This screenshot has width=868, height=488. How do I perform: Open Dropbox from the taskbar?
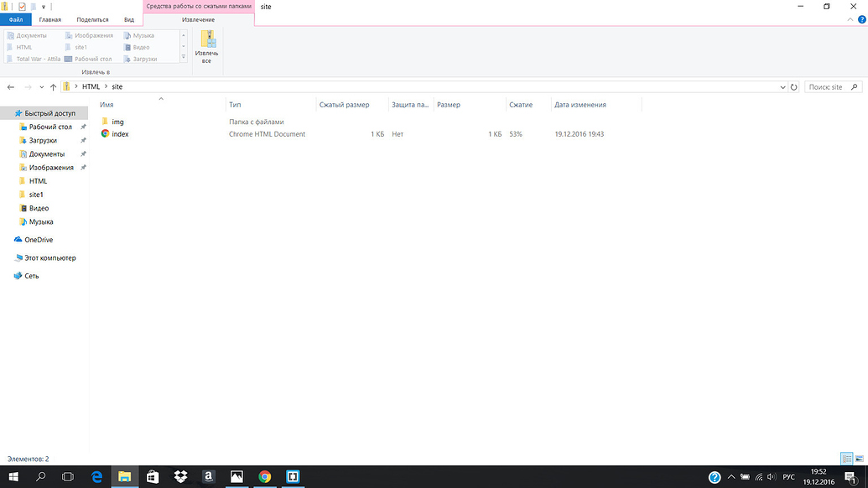tap(180, 476)
